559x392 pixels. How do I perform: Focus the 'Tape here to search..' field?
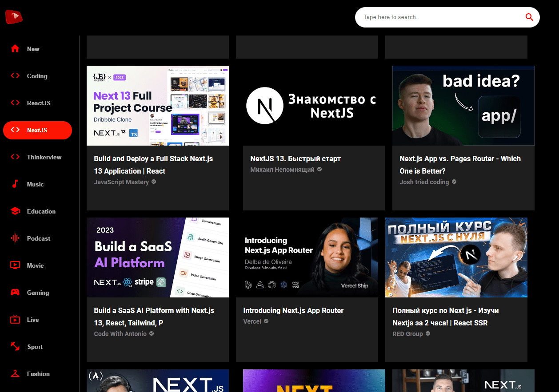pyautogui.click(x=440, y=17)
